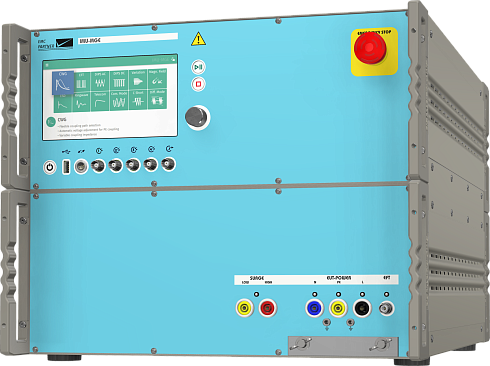Tap the tile left of Diff. mode
The width and height of the screenshot is (490, 366).
pyautogui.click(x=138, y=100)
